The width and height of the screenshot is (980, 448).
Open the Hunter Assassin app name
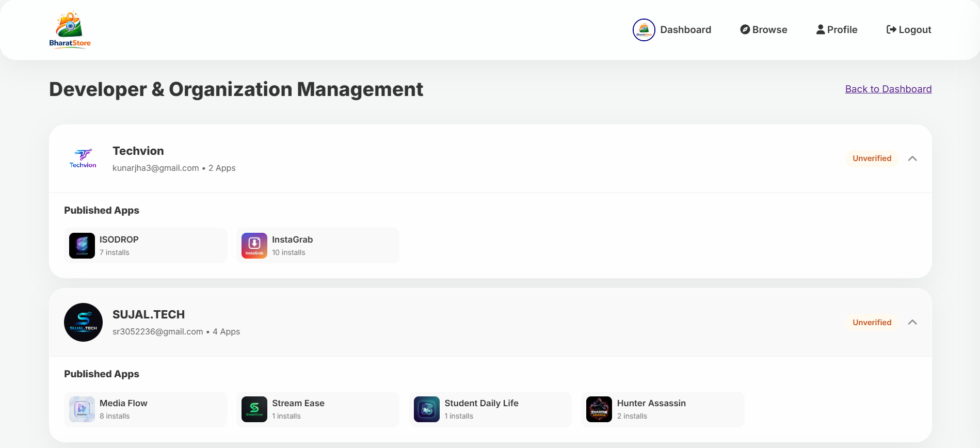click(x=651, y=403)
